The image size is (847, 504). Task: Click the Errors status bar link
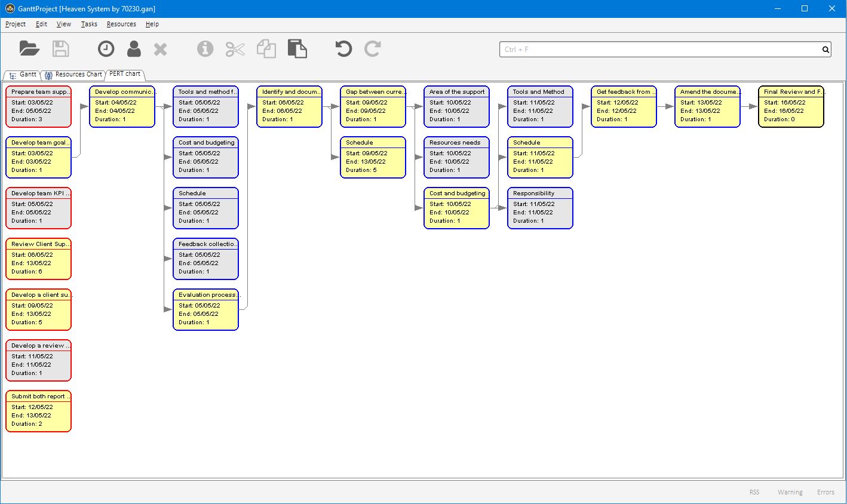pos(825,492)
